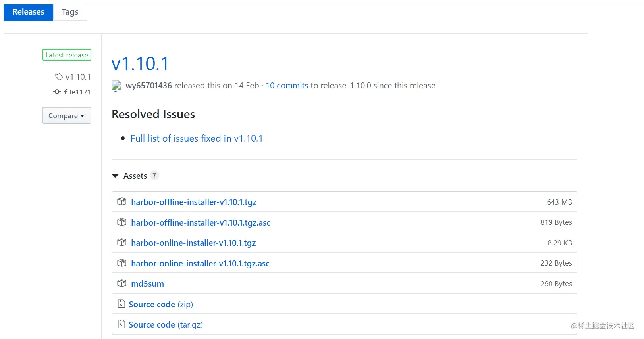Open full list of issues fixed in v1.10.1
644x339 pixels.
(197, 138)
